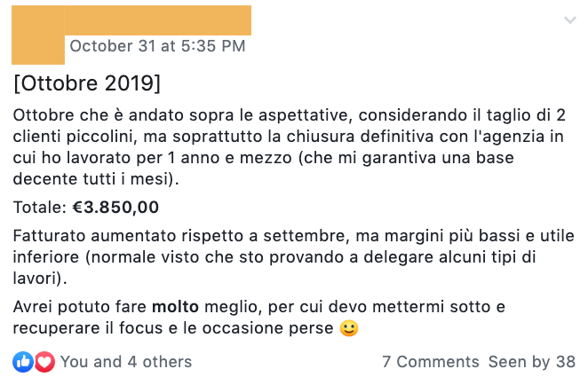This screenshot has height=385, width=588.
Task: Click the line starting "Ottobre che è andato"
Action: click(290, 115)
